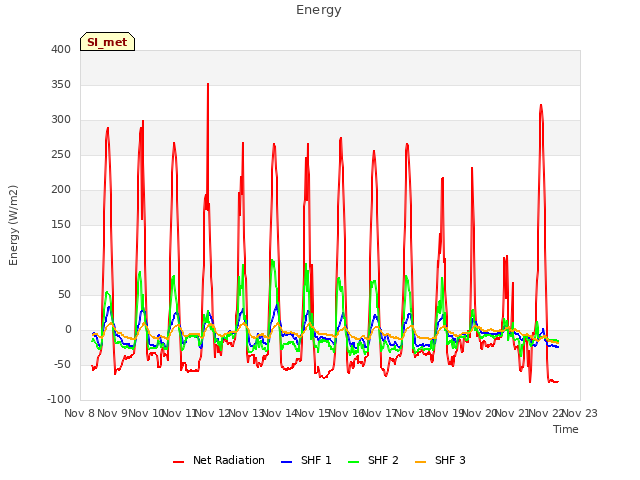This screenshot has width=640, height=480.
Task: Toggle the SHF 3 legend entry
Action: [x=440, y=460]
